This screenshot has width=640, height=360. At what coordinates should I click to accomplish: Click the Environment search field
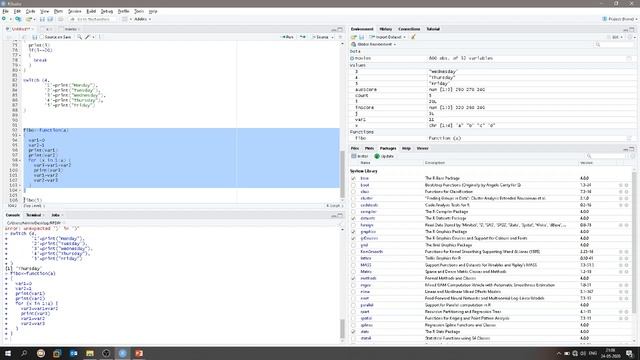[x=614, y=44]
